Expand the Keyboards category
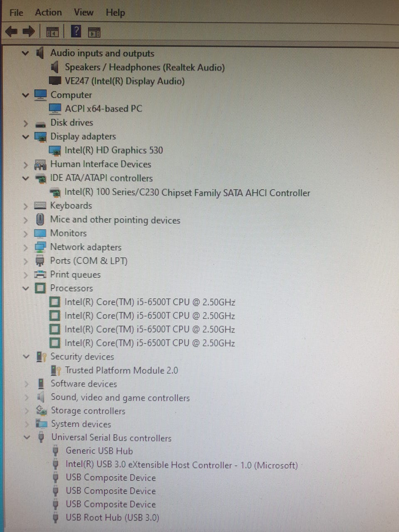The width and height of the screenshot is (399, 532). click(x=25, y=206)
